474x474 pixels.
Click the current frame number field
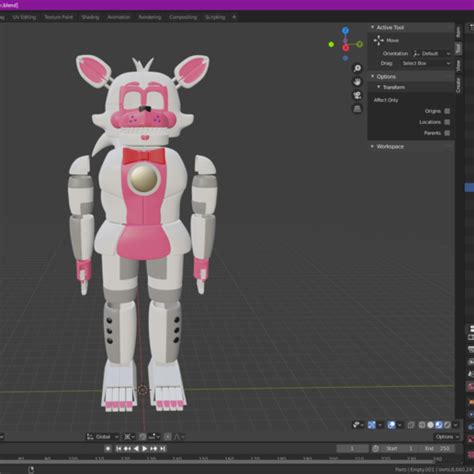tap(352, 449)
